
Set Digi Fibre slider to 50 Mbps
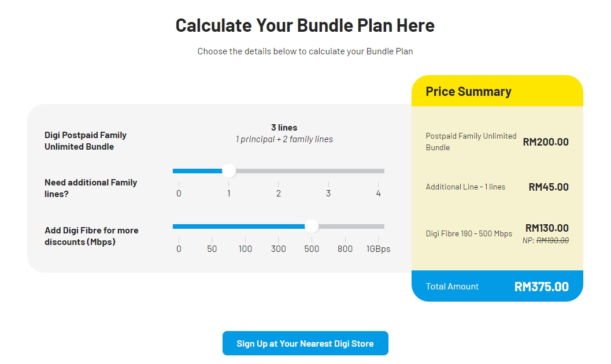click(212, 226)
